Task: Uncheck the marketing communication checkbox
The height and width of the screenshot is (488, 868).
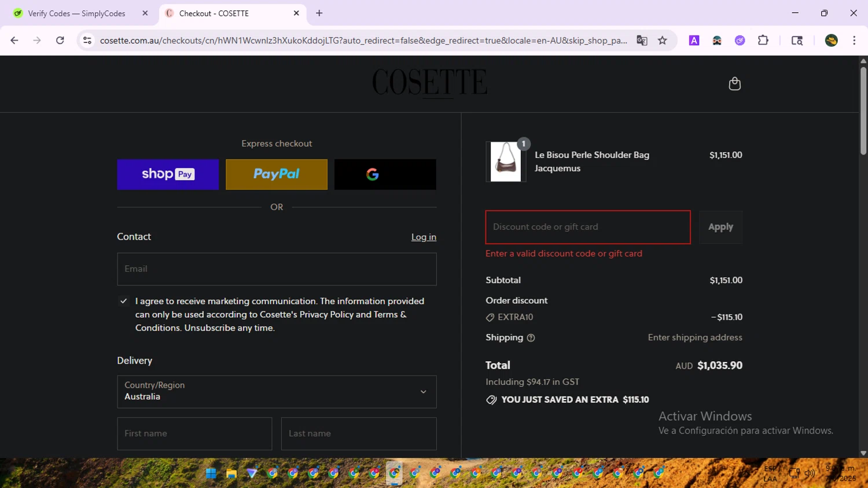Action: click(123, 301)
